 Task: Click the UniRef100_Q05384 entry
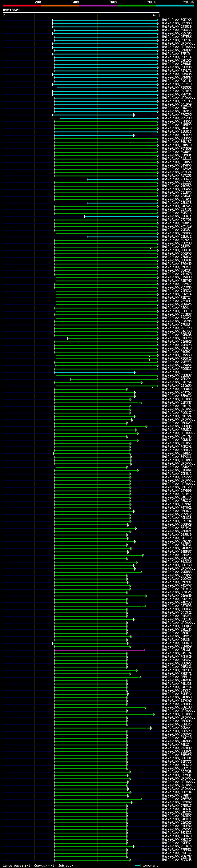(x=177, y=230)
